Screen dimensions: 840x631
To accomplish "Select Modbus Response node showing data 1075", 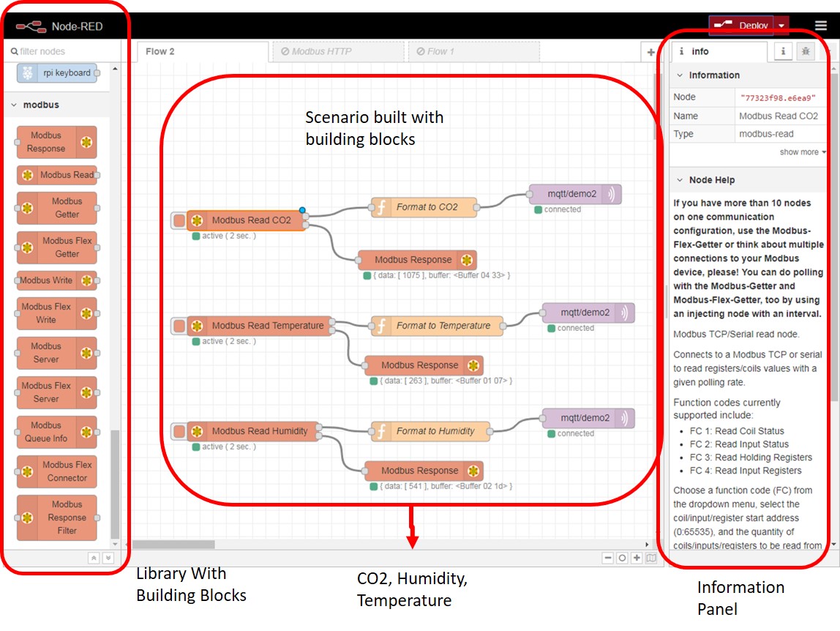I will (417, 260).
